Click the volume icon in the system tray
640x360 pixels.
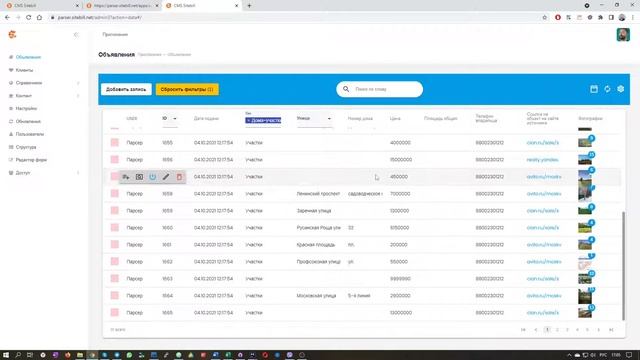click(x=593, y=355)
